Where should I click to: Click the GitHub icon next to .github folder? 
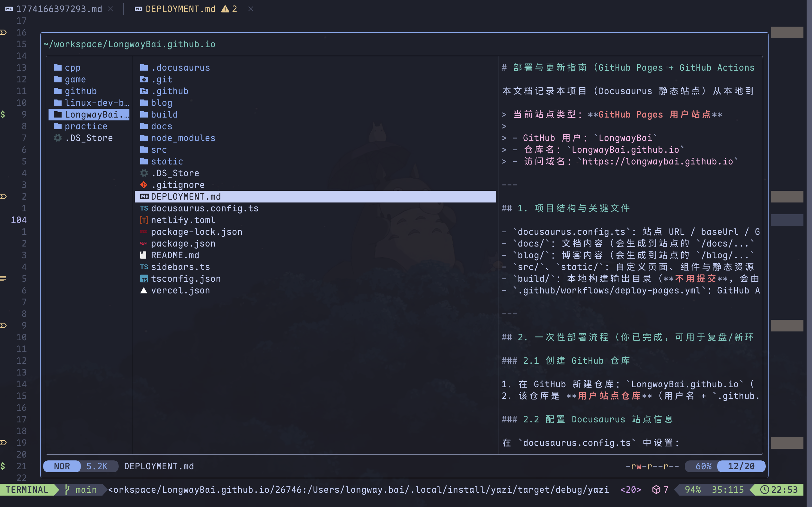coord(144,91)
